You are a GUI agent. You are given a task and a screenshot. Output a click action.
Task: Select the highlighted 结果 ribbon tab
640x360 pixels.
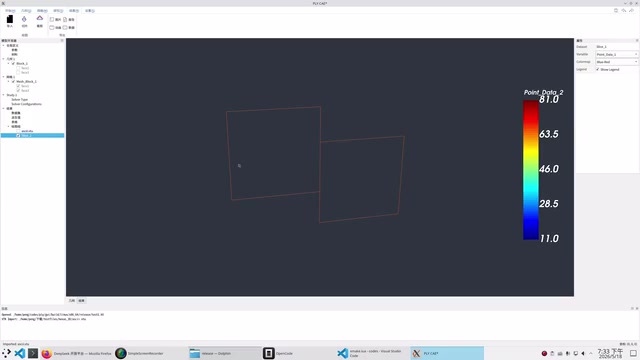click(x=74, y=11)
